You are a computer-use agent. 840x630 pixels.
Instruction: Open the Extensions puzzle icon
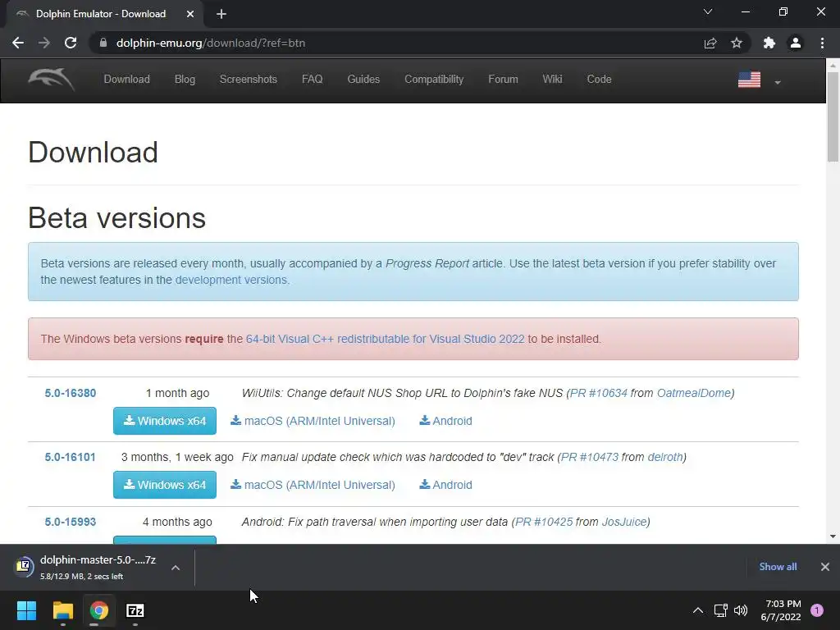tap(769, 43)
